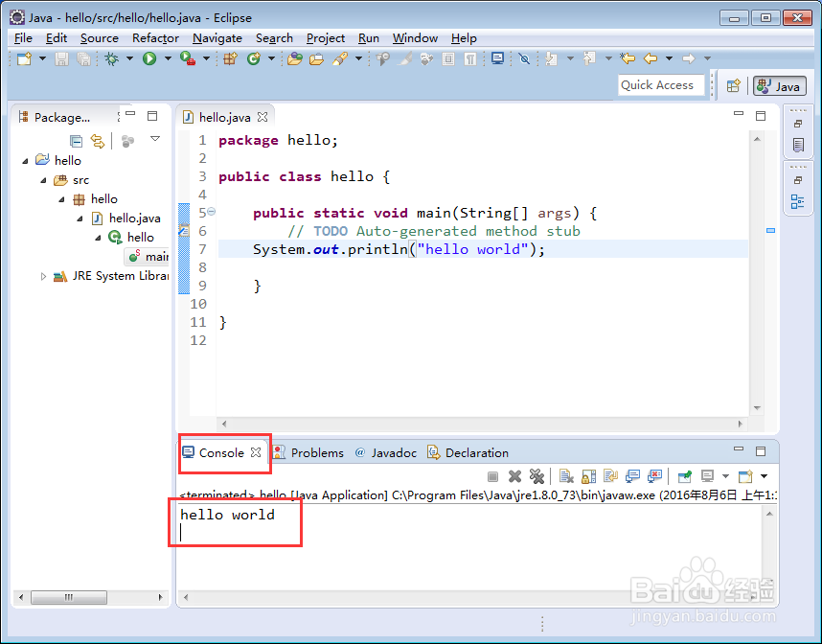Click the Next Annotation toolbar icon
Screen dimensions: 822x644
[x=551, y=58]
